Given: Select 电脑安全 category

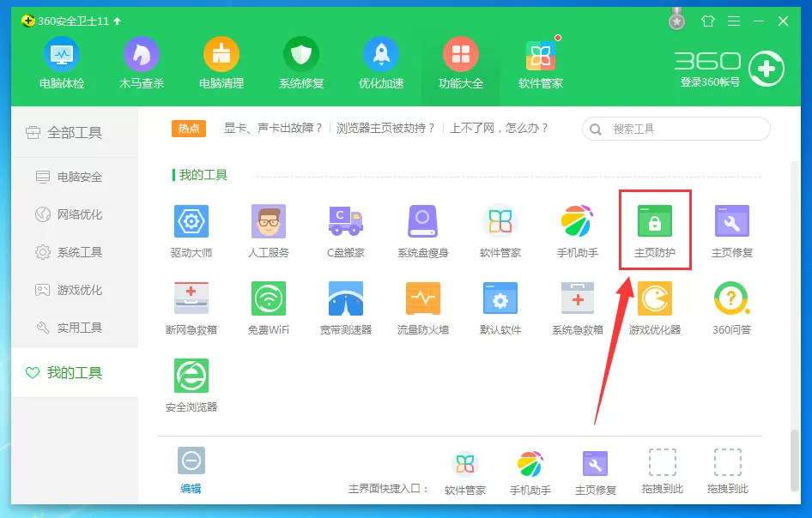Looking at the screenshot, I should (75, 177).
